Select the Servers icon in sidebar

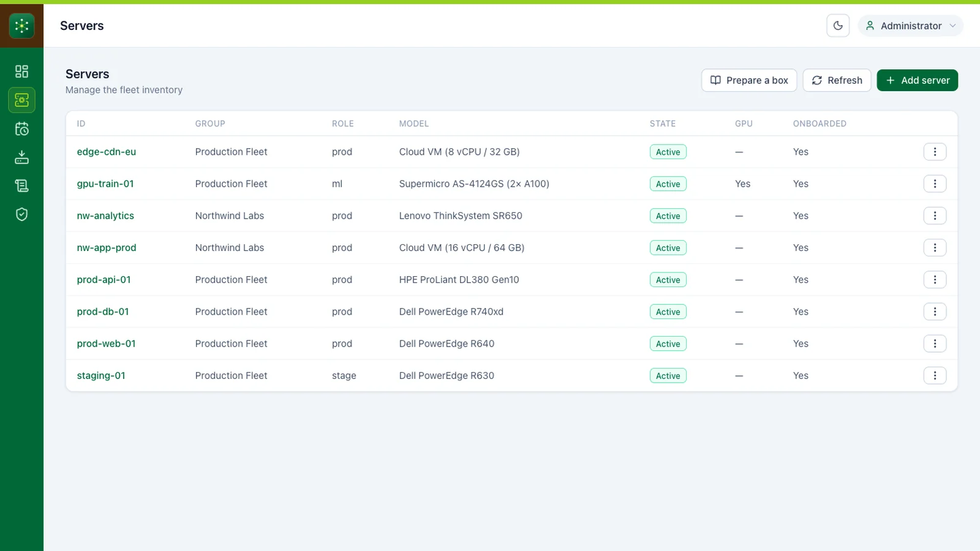click(x=21, y=100)
